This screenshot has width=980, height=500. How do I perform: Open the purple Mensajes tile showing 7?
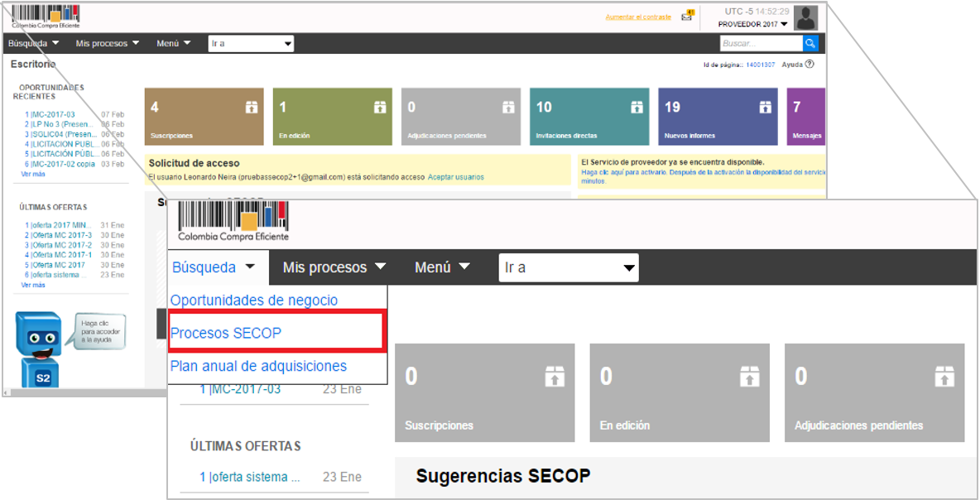point(808,117)
